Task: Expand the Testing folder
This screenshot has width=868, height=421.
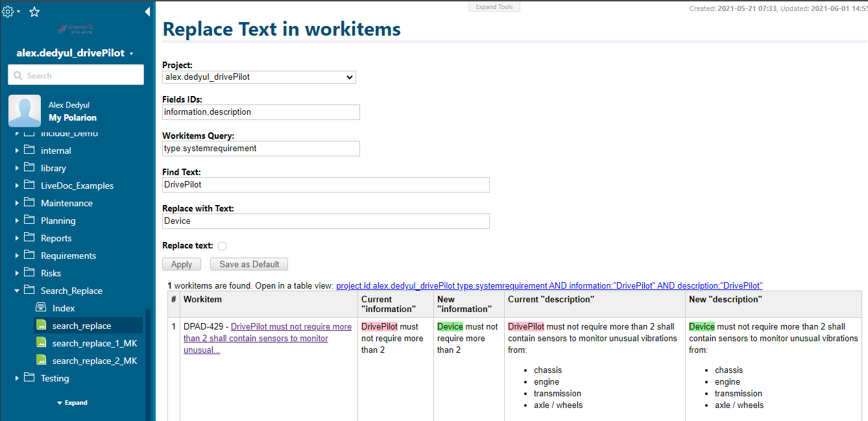Action: 17,378
